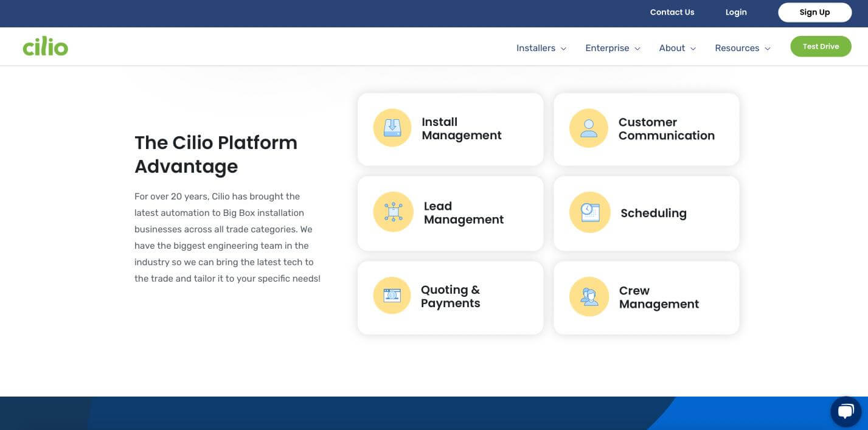Open the About navigation item
Screen dimensions: 868x430
pyautogui.click(x=672, y=48)
